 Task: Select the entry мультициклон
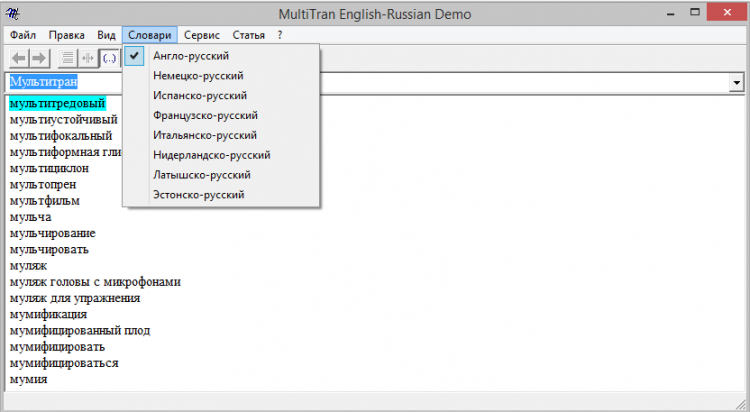49,168
